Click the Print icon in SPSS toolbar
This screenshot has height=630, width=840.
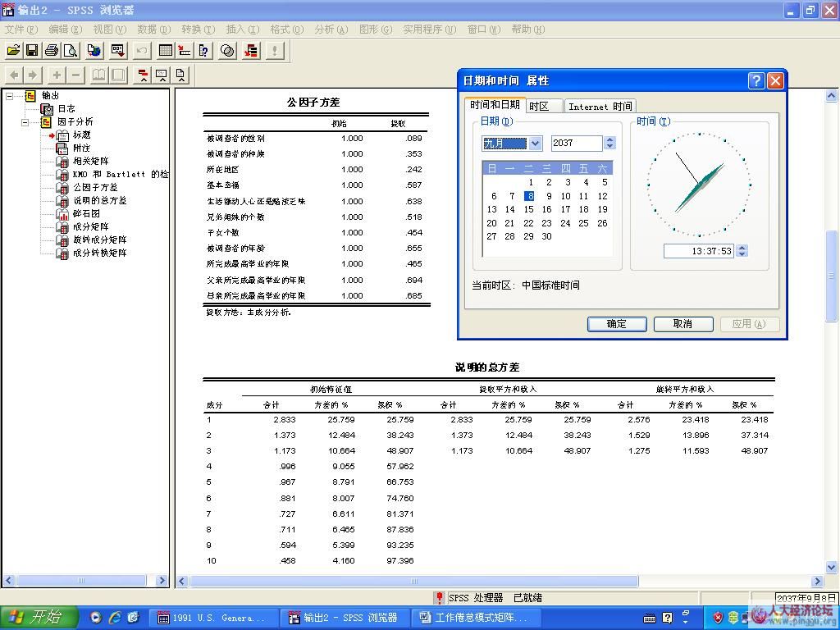(52, 51)
